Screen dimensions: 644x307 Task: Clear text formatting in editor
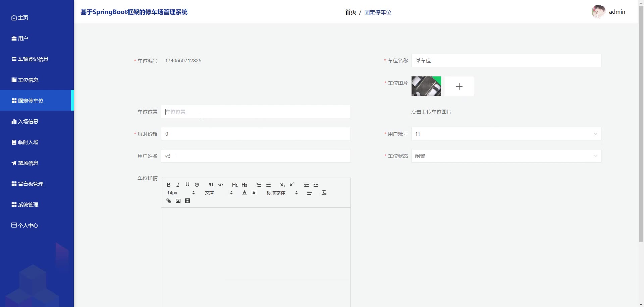coord(324,193)
